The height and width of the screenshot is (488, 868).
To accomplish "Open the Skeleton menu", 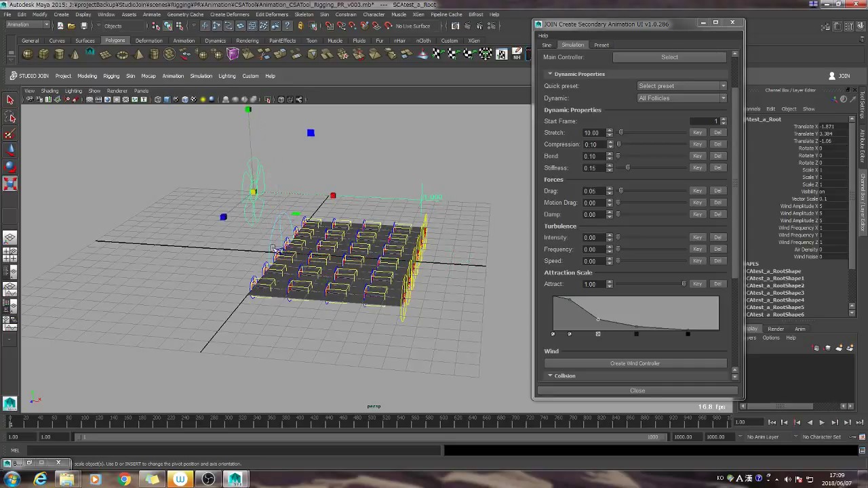I will click(304, 14).
